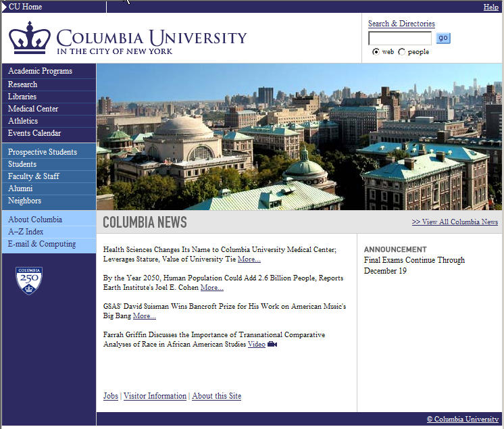Open the Search & Directories link
504x429 pixels.
(x=401, y=24)
